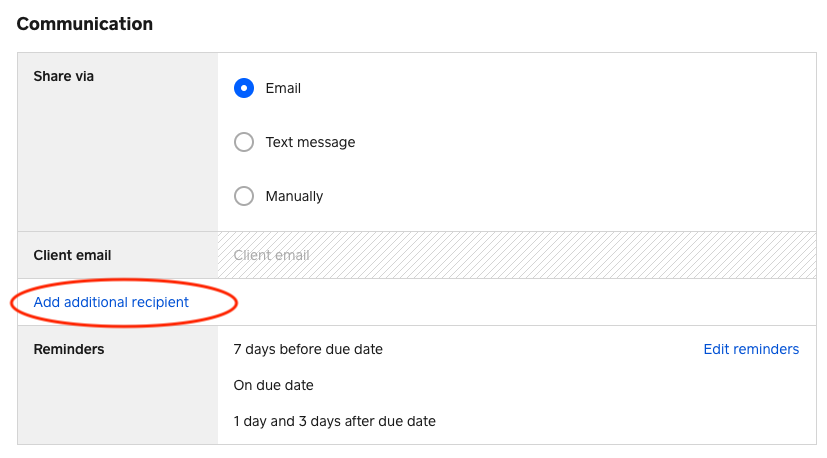
Task: Click the "Manually" option label text
Action: pos(294,196)
